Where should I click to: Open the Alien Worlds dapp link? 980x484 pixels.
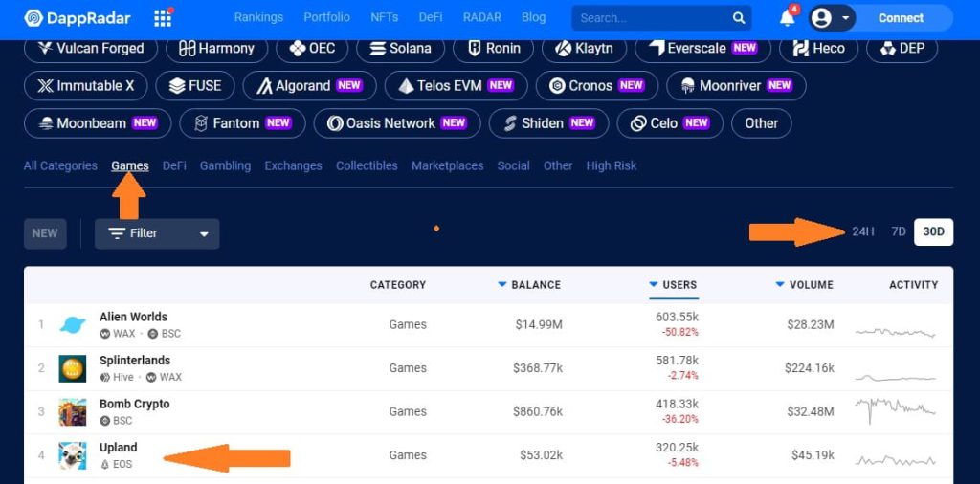[133, 317]
